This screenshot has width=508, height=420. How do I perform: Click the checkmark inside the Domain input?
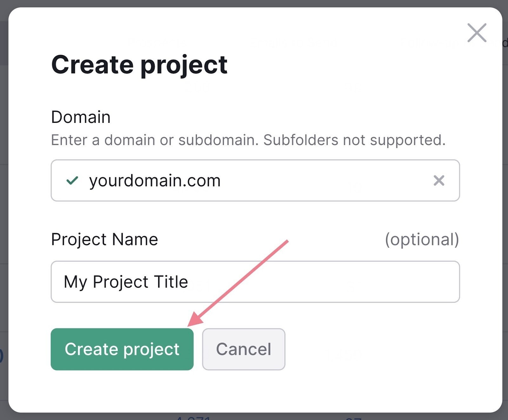[x=72, y=180]
